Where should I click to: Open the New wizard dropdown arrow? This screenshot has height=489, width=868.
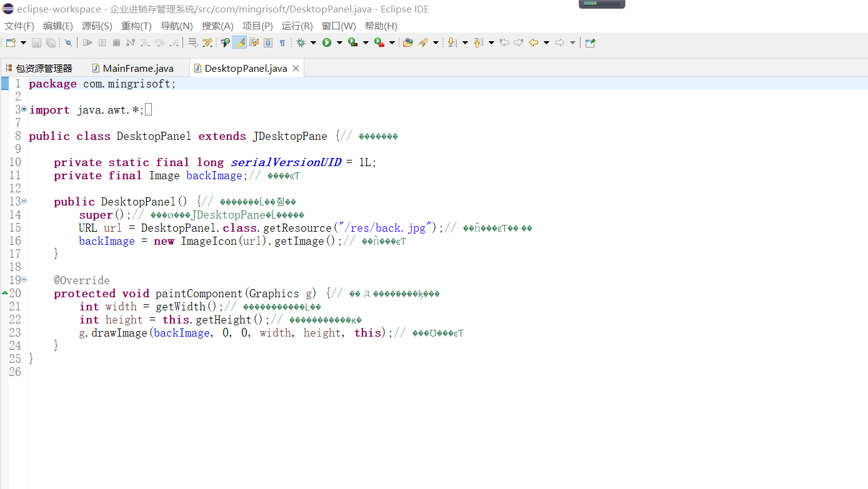click(x=23, y=42)
